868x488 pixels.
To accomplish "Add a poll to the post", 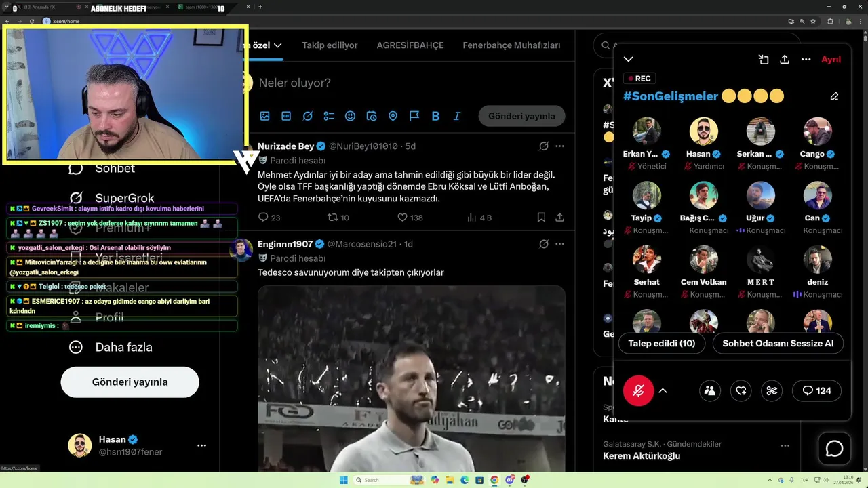I will tap(329, 116).
